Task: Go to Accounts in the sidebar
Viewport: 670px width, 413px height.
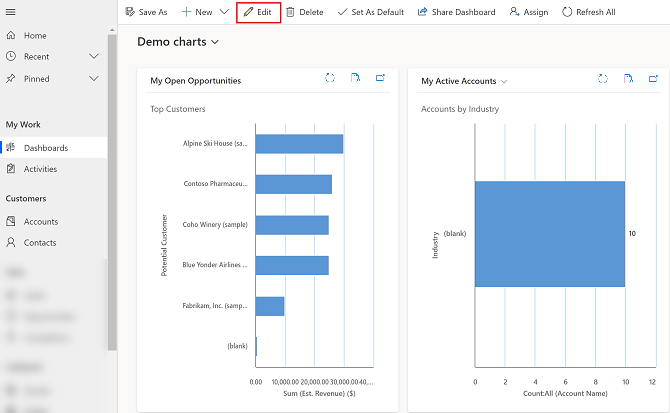Action: (x=41, y=221)
